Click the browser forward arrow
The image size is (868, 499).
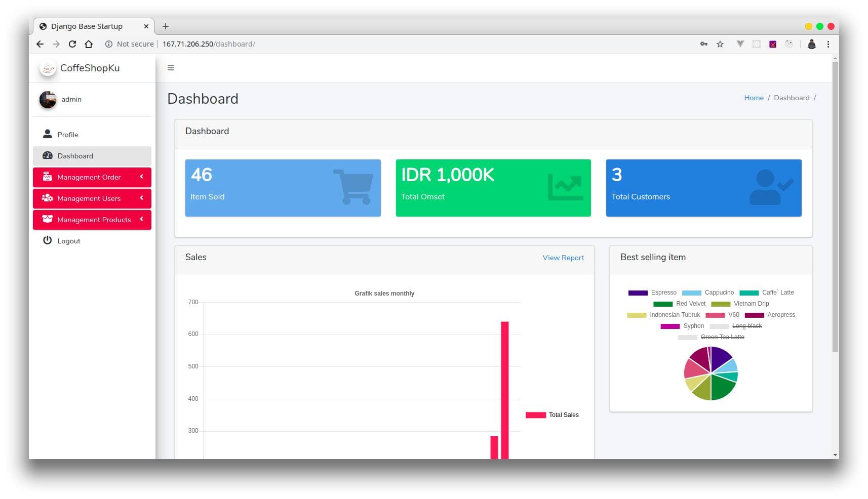pos(56,44)
